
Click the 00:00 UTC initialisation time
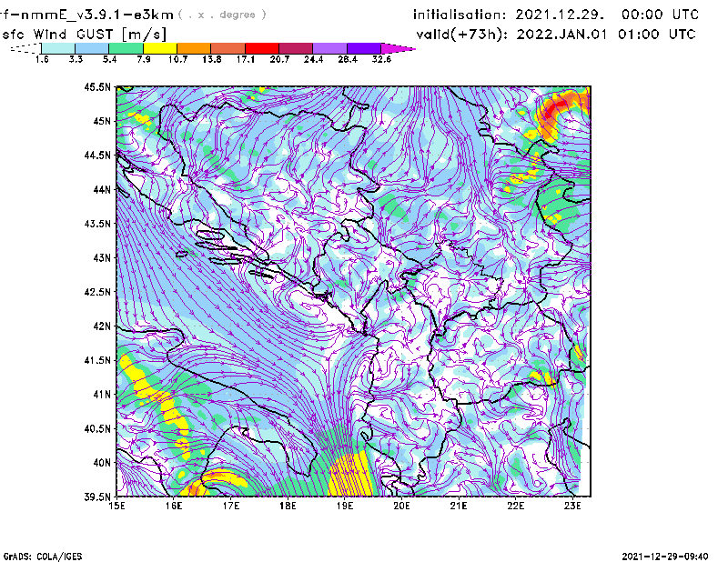(660, 15)
